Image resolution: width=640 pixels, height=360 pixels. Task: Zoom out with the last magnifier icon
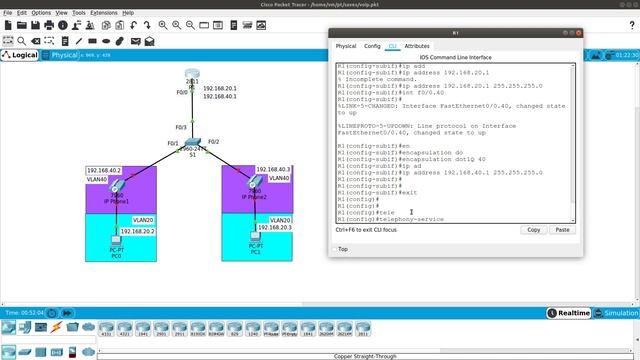tap(190, 25)
